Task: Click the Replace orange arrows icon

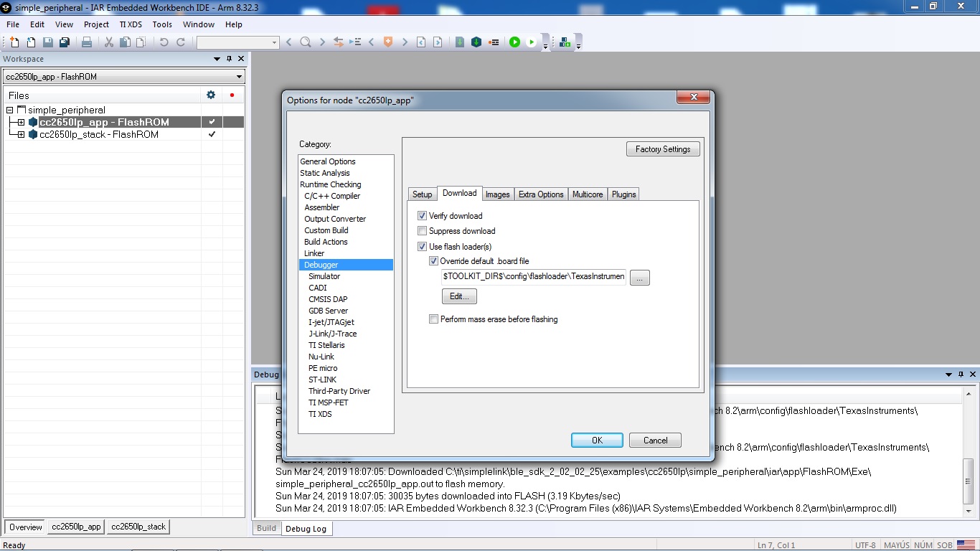Action: [x=339, y=42]
